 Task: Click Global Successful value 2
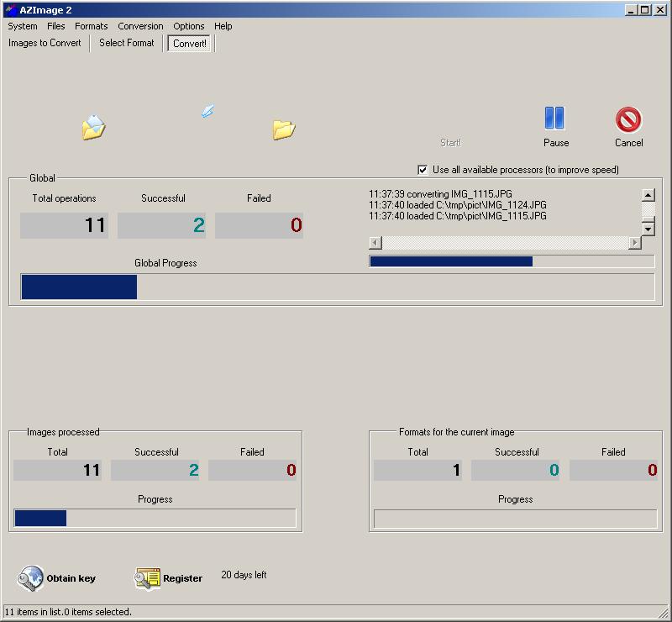[x=161, y=225]
